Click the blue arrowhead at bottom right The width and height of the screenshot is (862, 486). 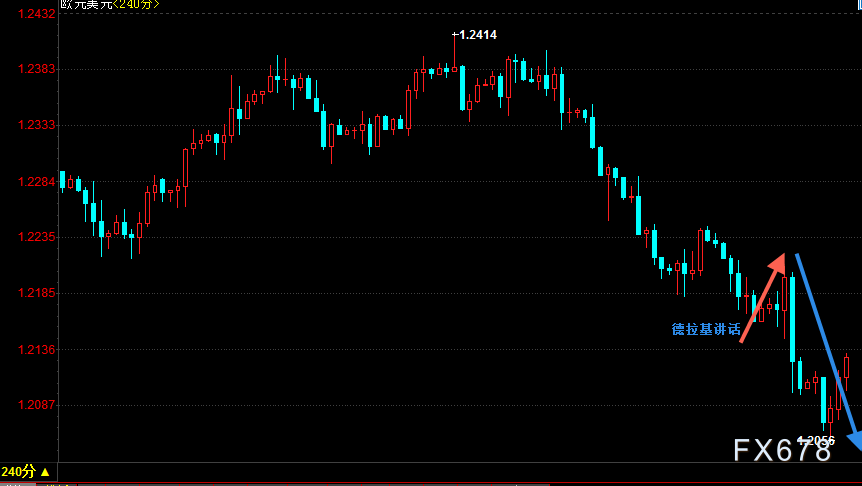[x=855, y=441]
